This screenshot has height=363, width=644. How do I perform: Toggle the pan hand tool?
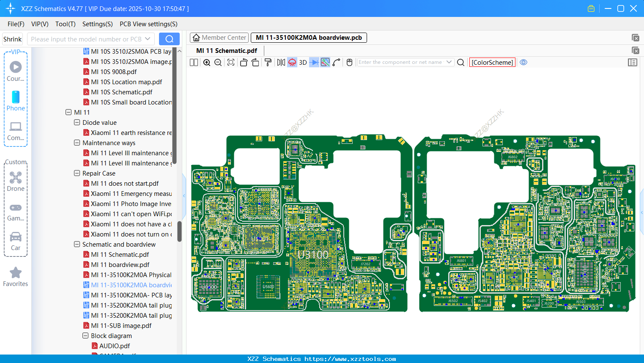tap(349, 62)
